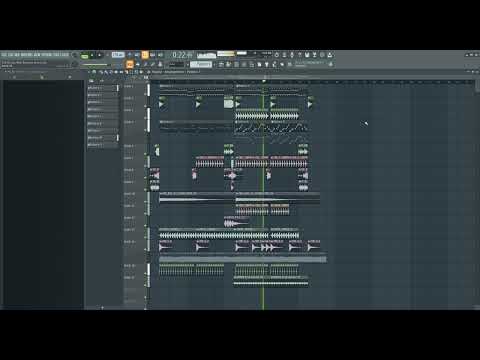This screenshot has width=480, height=360.
Task: Open the pattern selector dropdown
Action: 201,64
